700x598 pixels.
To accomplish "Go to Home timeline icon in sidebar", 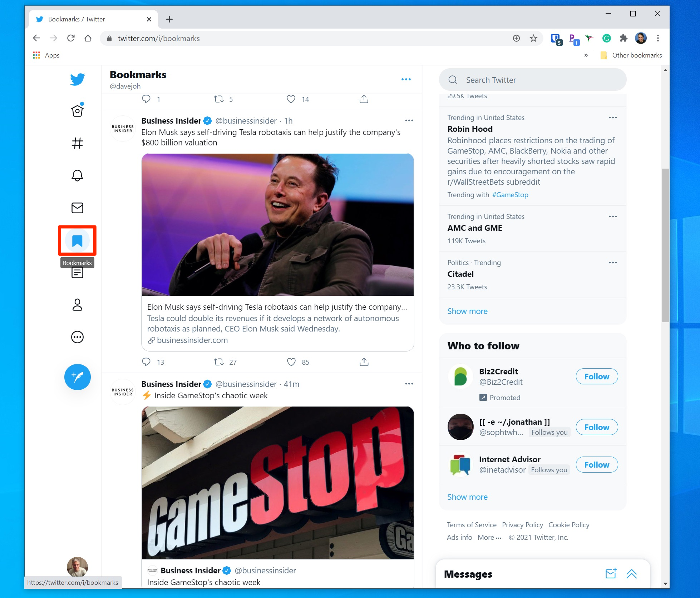I will 77,111.
